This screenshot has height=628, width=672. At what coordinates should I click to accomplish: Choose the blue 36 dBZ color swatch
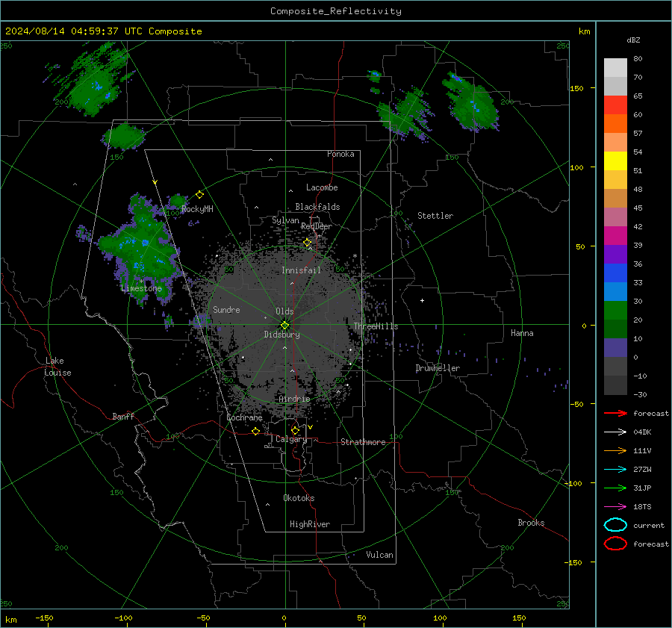615,273
